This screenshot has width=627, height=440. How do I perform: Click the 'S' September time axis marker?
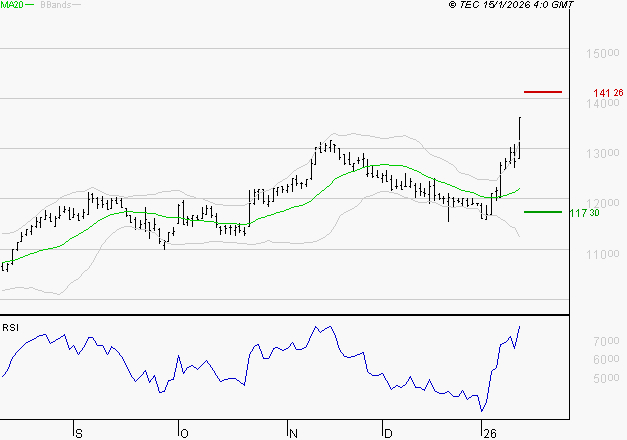click(x=78, y=431)
